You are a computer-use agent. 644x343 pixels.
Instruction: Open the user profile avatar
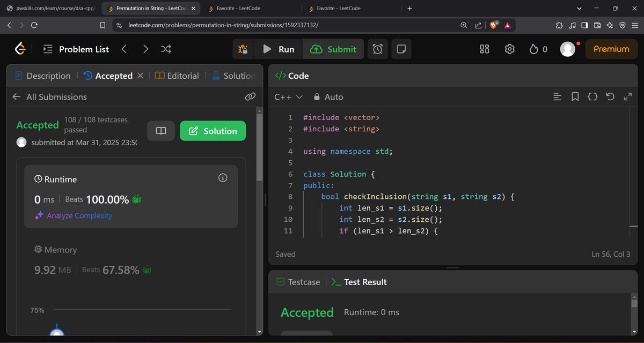(567, 49)
